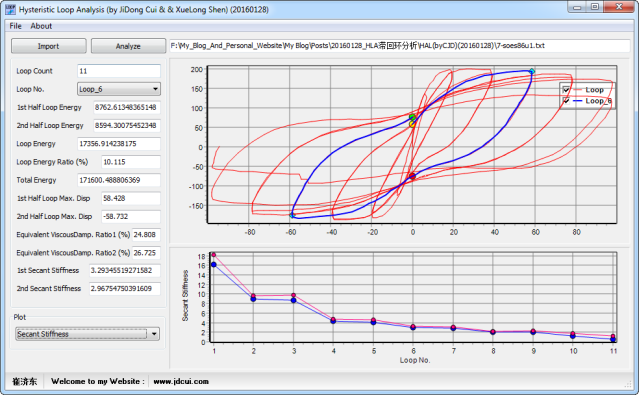Screen dimensions: 639x395
Task: Click the Loop Energy value field
Action: tap(119, 143)
